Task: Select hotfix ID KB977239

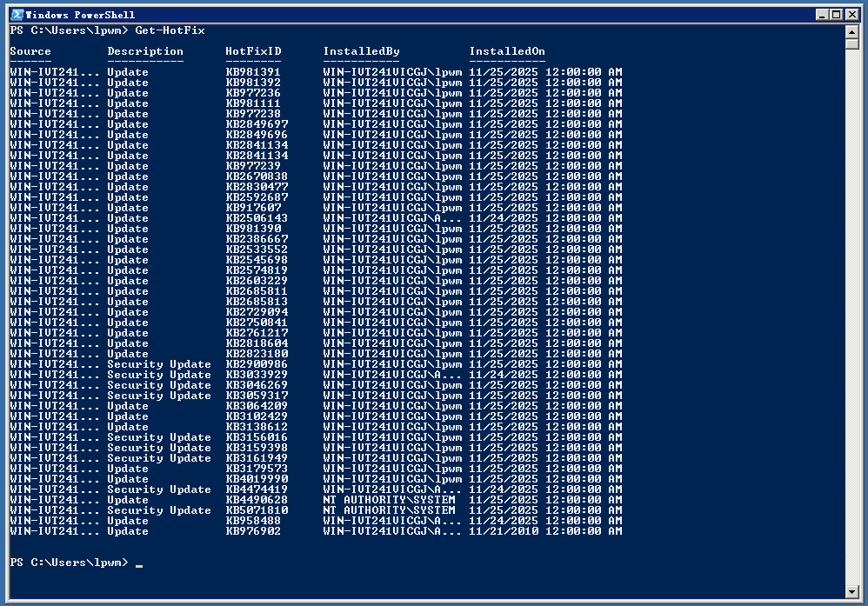Action: tap(253, 166)
